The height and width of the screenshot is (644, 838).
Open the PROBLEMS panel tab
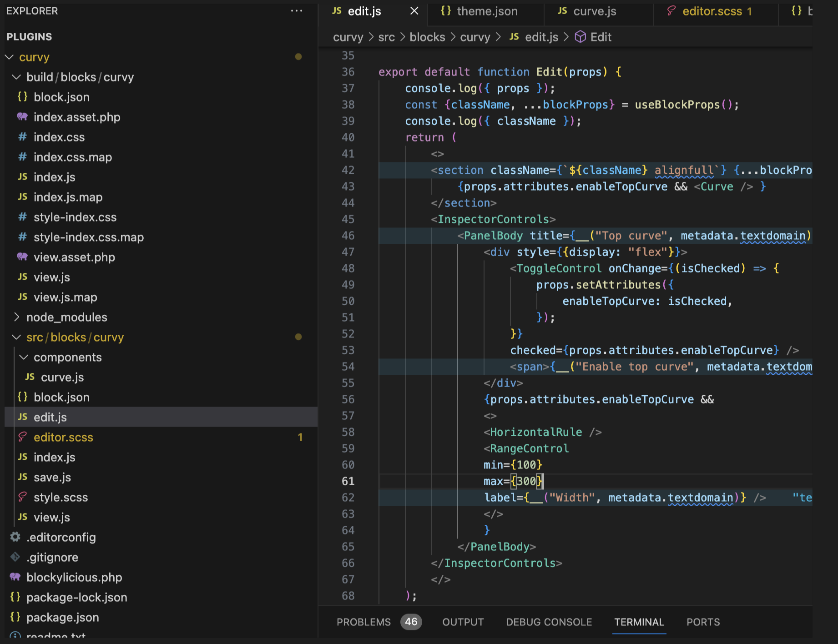click(363, 622)
